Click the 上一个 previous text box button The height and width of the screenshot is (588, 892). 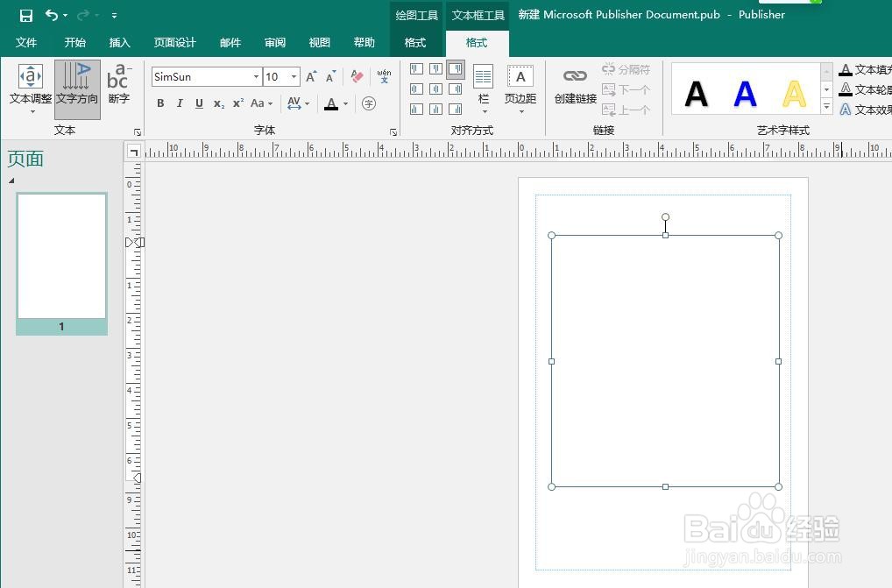click(x=626, y=110)
